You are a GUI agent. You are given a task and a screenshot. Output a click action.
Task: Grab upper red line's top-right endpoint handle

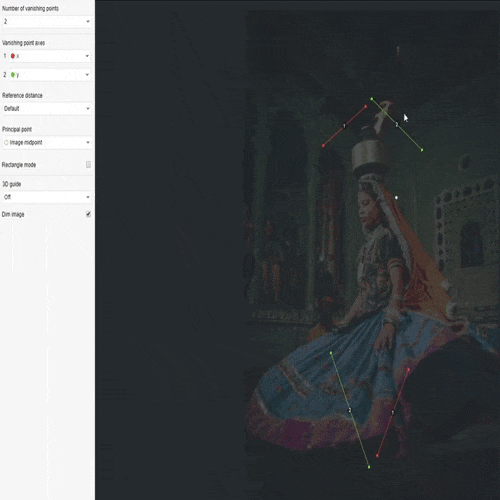pyautogui.click(x=366, y=107)
